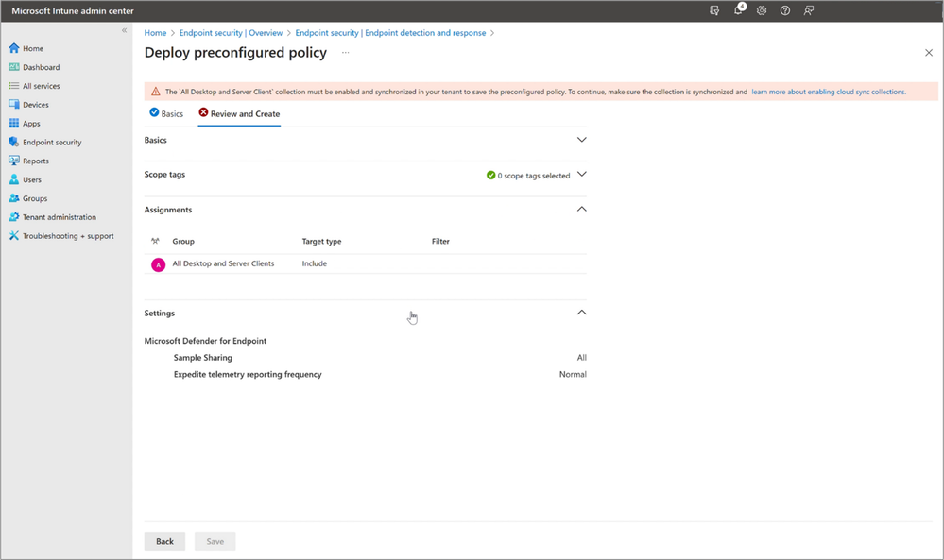Collapse the left navigation sidebar
The height and width of the screenshot is (560, 944).
(x=124, y=30)
